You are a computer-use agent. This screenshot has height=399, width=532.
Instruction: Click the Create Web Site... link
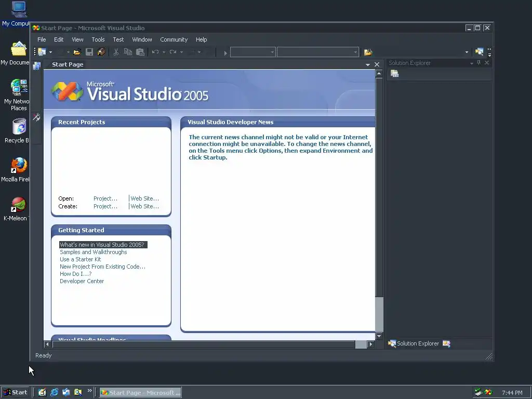click(144, 206)
